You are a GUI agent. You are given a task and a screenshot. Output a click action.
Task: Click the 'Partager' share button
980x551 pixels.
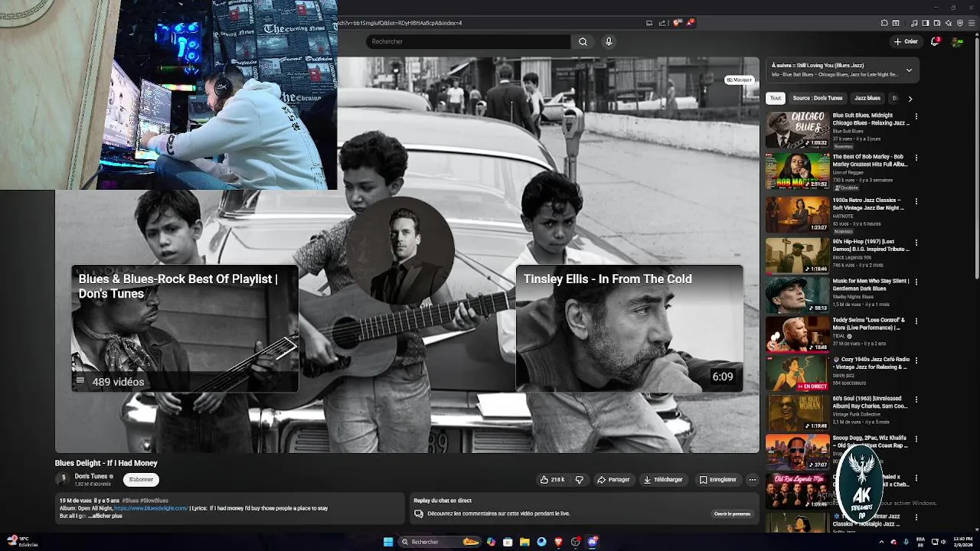(613, 480)
